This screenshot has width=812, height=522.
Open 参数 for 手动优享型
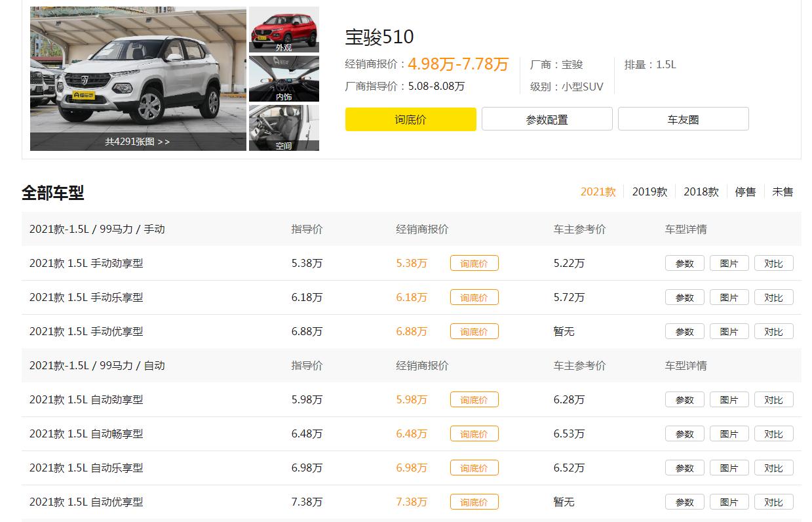[x=685, y=331]
